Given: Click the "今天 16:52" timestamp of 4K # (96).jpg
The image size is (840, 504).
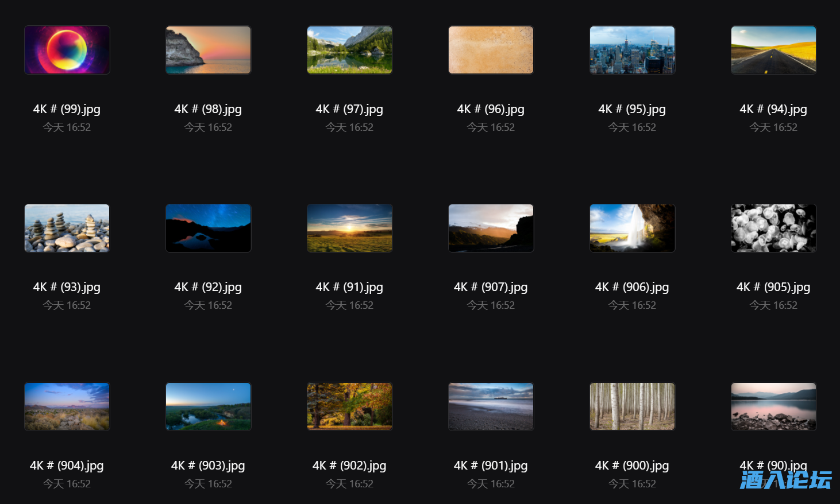Looking at the screenshot, I should pyautogui.click(x=491, y=127).
